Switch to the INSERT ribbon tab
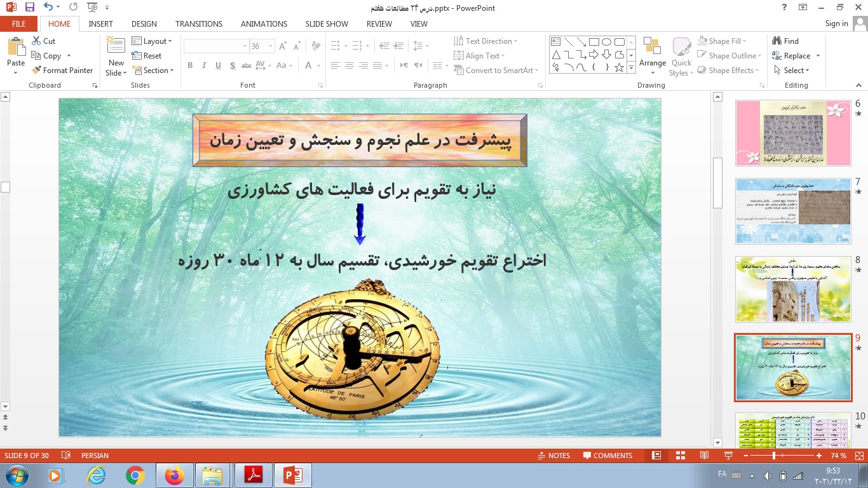Screen dimensions: 868x488 click(x=101, y=24)
